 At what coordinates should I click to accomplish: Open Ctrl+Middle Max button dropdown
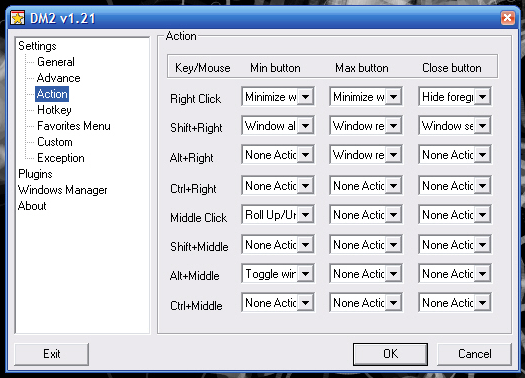tap(393, 303)
